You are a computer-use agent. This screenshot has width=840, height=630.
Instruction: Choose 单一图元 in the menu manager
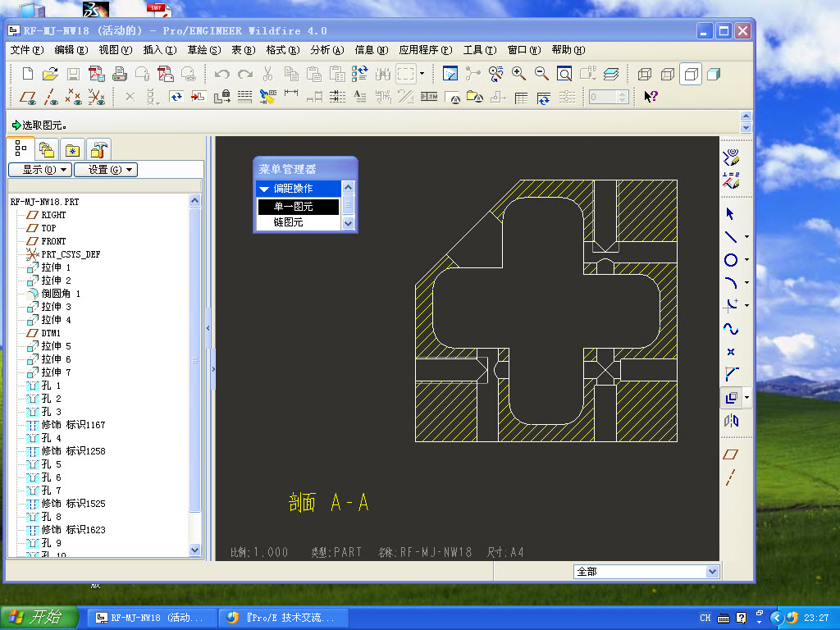click(298, 207)
